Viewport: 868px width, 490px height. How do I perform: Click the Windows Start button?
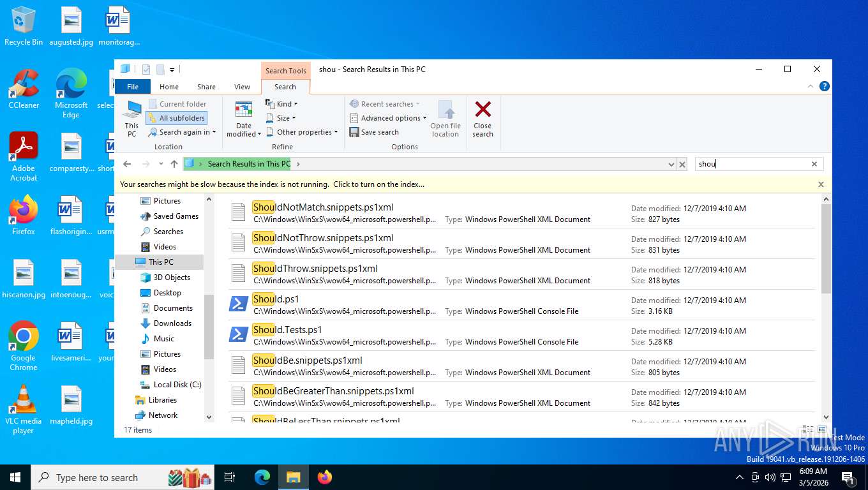coord(15,477)
